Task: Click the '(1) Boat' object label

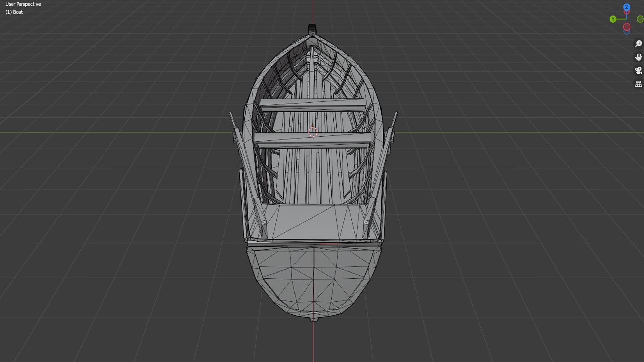Action: click(14, 12)
